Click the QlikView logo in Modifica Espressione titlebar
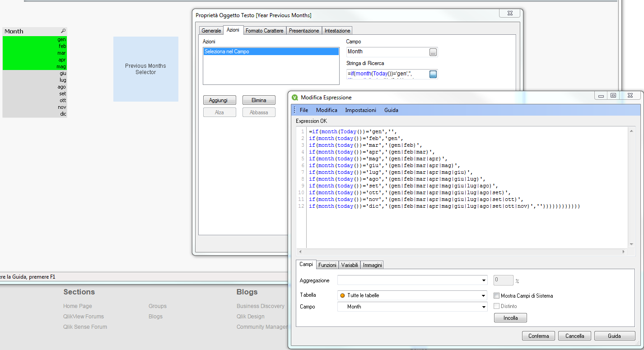The height and width of the screenshot is (350, 644). coord(295,98)
